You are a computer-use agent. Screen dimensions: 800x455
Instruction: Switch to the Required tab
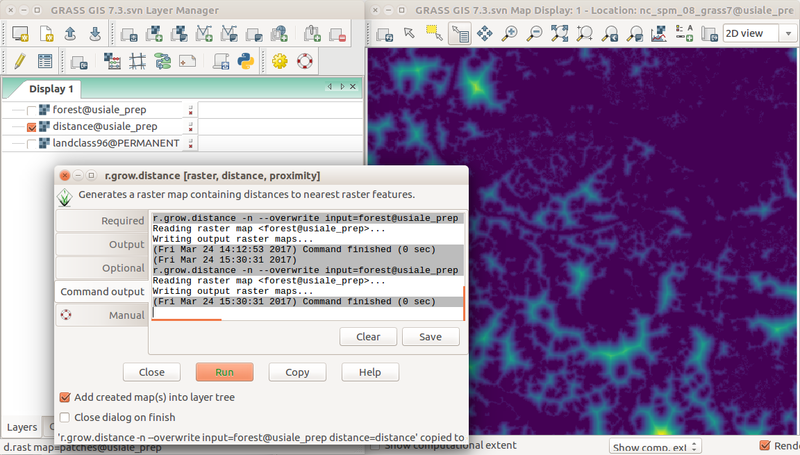pos(102,221)
